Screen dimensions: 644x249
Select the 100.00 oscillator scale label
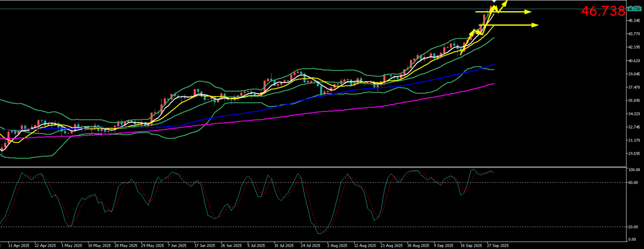tap(633, 170)
